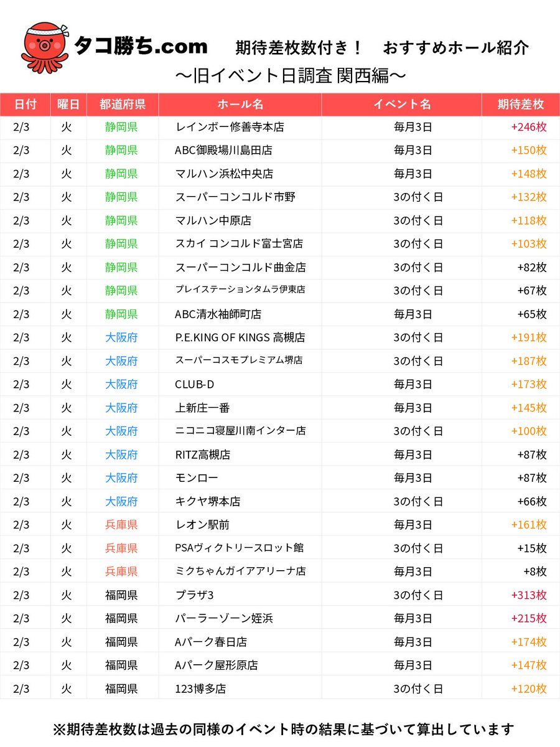
Task: Click the +313枚 value
Action: 528,595
